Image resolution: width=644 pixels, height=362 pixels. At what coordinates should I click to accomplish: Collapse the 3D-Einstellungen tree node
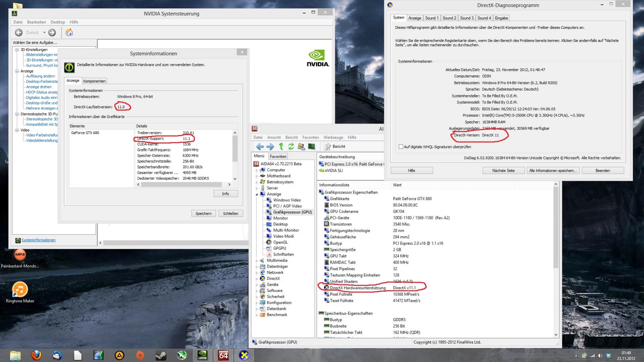[x=17, y=50]
